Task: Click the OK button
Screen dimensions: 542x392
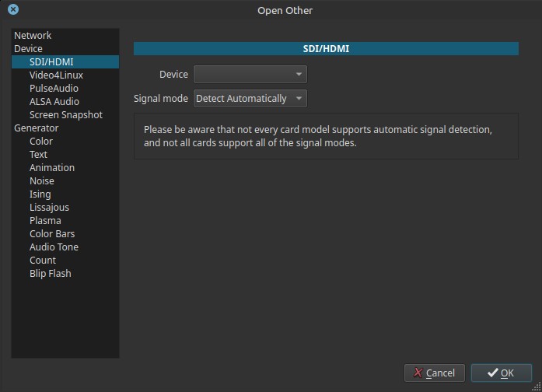Action: [501, 373]
